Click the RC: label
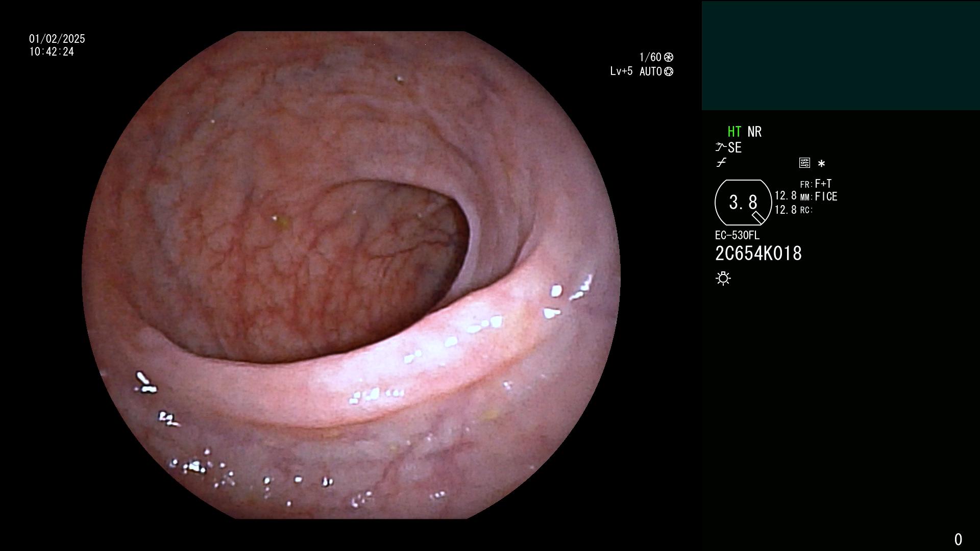The width and height of the screenshot is (980, 551). coord(806,210)
